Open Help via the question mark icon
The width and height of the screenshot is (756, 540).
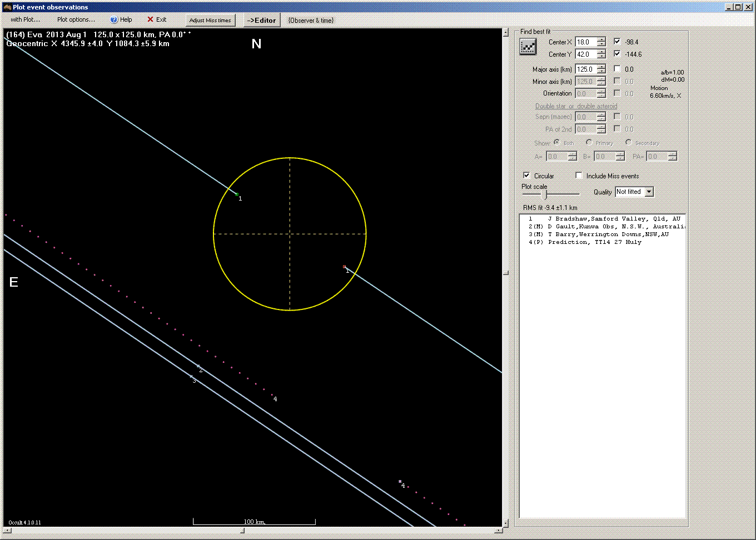114,19
